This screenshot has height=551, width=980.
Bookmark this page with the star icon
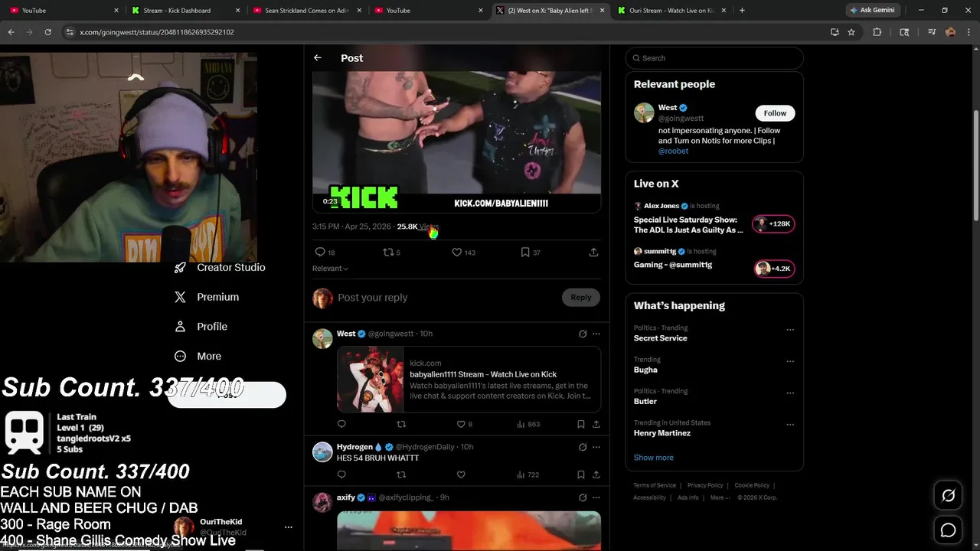point(851,32)
